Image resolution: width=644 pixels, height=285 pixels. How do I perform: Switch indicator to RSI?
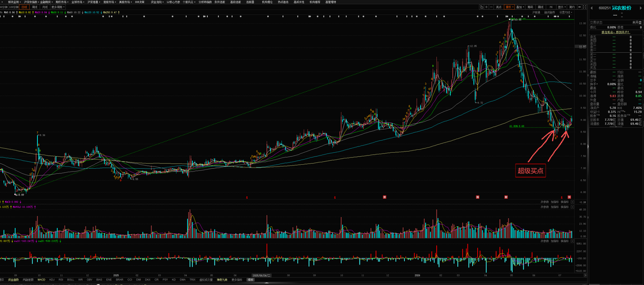[x=61, y=280]
